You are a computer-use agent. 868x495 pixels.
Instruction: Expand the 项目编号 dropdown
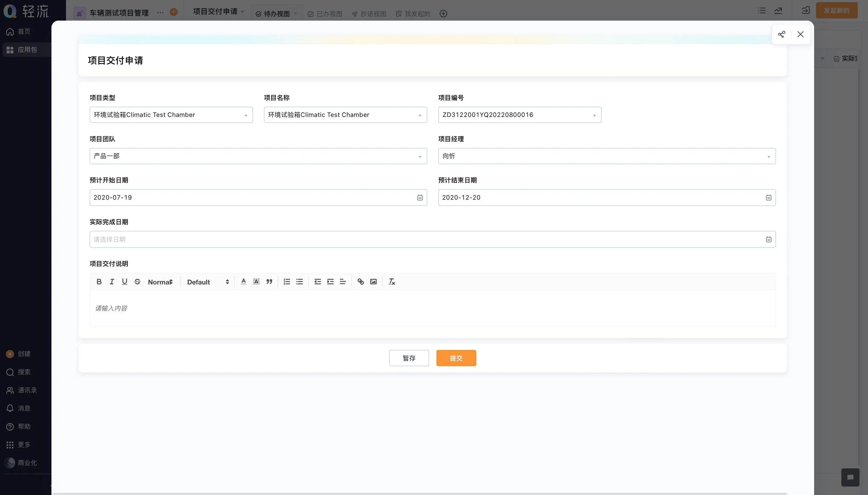coord(594,115)
